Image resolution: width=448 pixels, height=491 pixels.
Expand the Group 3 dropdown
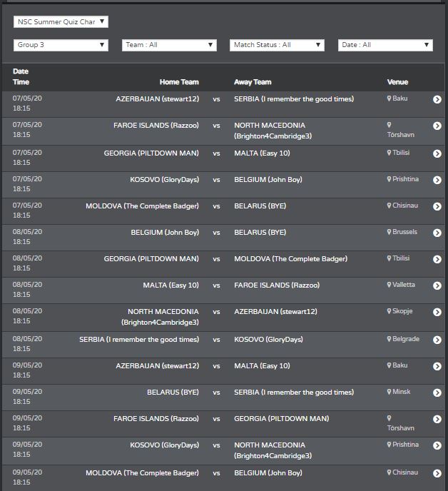pos(61,45)
